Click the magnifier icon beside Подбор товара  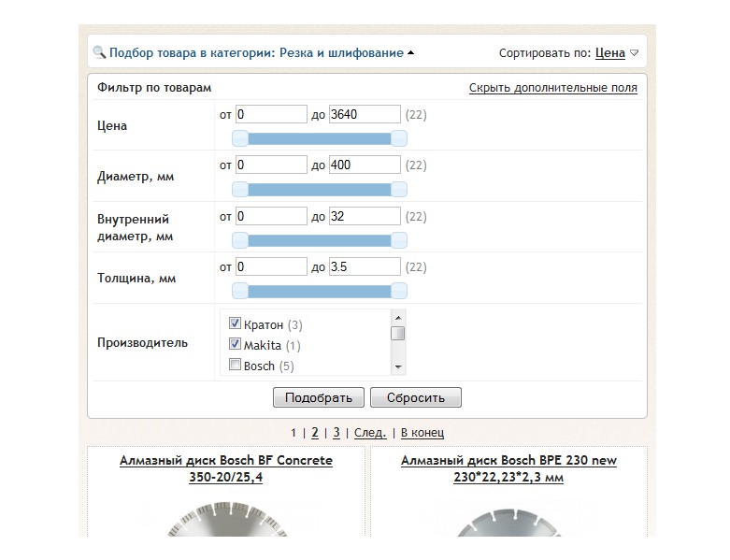(99, 53)
